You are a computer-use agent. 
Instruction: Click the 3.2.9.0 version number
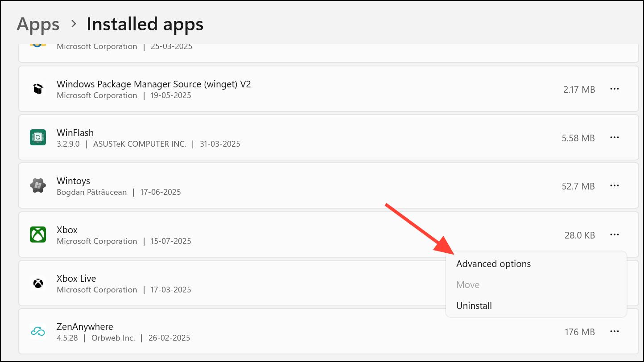[x=68, y=144]
